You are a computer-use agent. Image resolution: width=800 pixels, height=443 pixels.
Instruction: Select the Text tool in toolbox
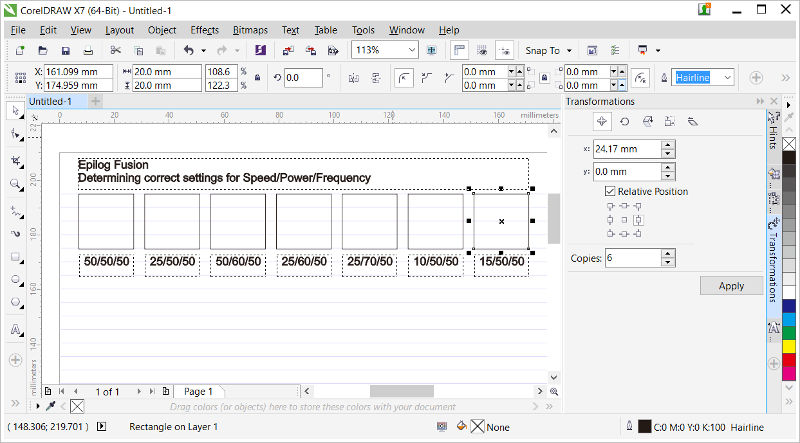pyautogui.click(x=15, y=330)
